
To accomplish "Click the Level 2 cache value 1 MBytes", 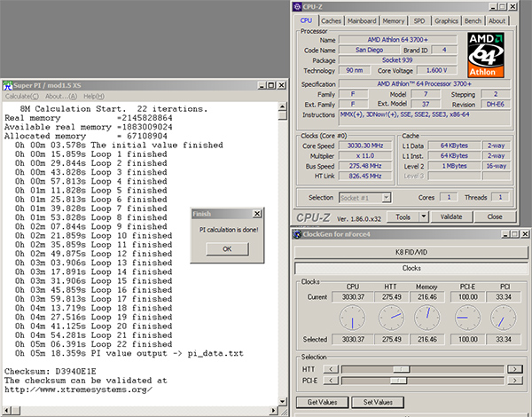I will (454, 166).
